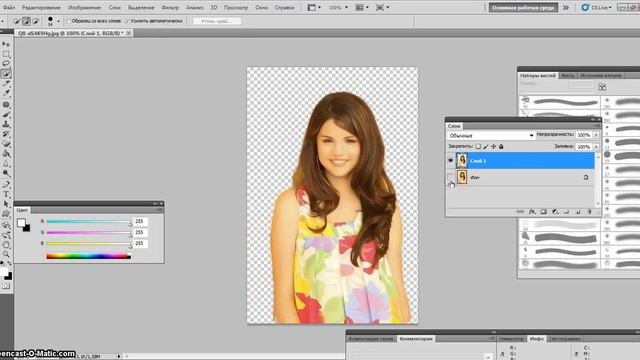Show the Фон layer visibility box
This screenshot has width=640, height=360.
click(451, 178)
